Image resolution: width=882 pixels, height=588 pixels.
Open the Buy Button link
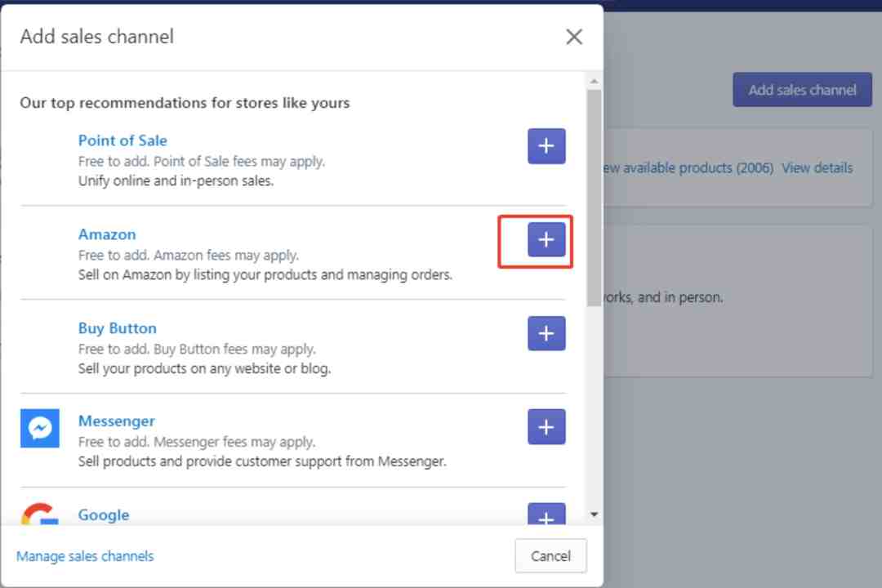tap(118, 328)
